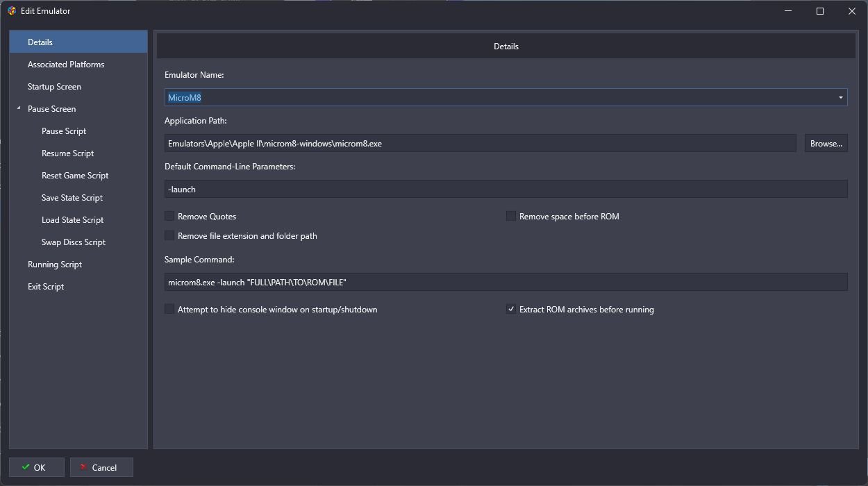This screenshot has height=486, width=868.
Task: Click the red X icon on Cancel
Action: (x=83, y=467)
